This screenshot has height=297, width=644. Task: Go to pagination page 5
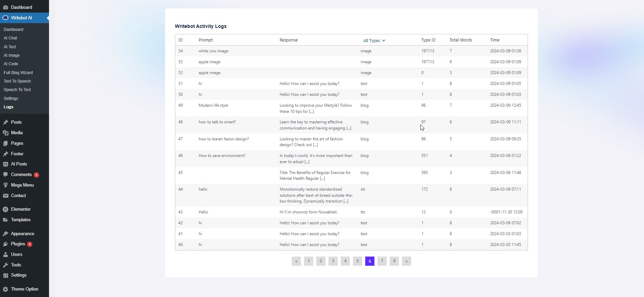click(x=357, y=261)
